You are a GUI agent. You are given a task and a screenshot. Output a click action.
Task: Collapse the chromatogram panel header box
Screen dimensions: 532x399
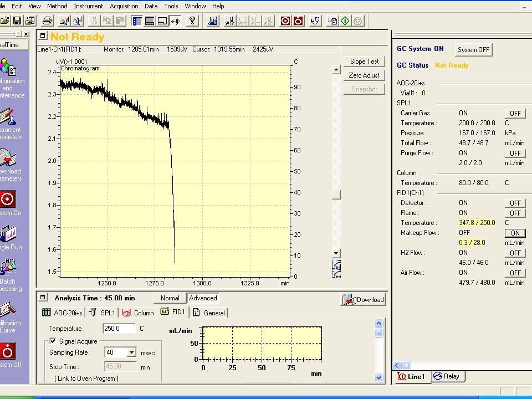click(43, 36)
